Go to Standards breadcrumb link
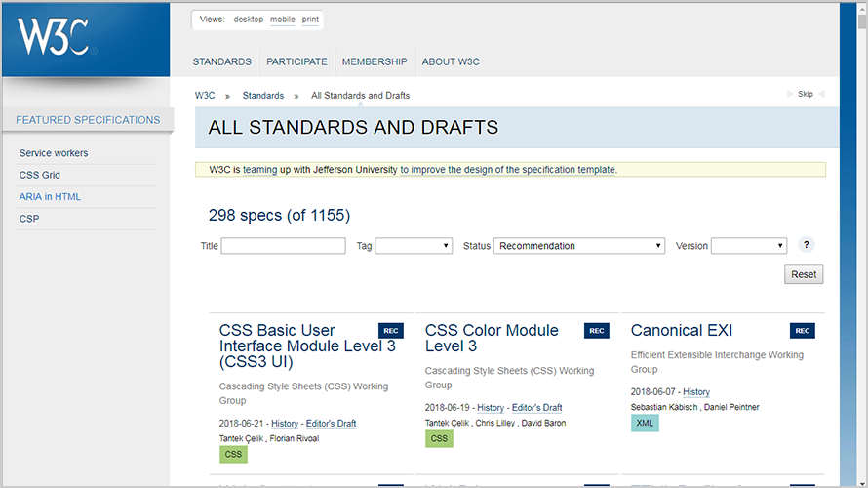The height and width of the screenshot is (488, 868). click(263, 96)
